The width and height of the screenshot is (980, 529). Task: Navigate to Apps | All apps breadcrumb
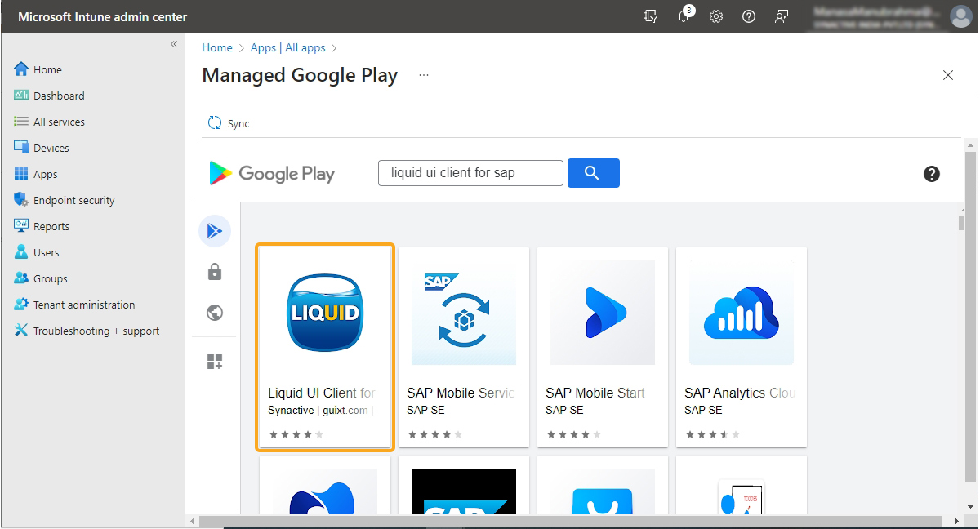point(287,47)
